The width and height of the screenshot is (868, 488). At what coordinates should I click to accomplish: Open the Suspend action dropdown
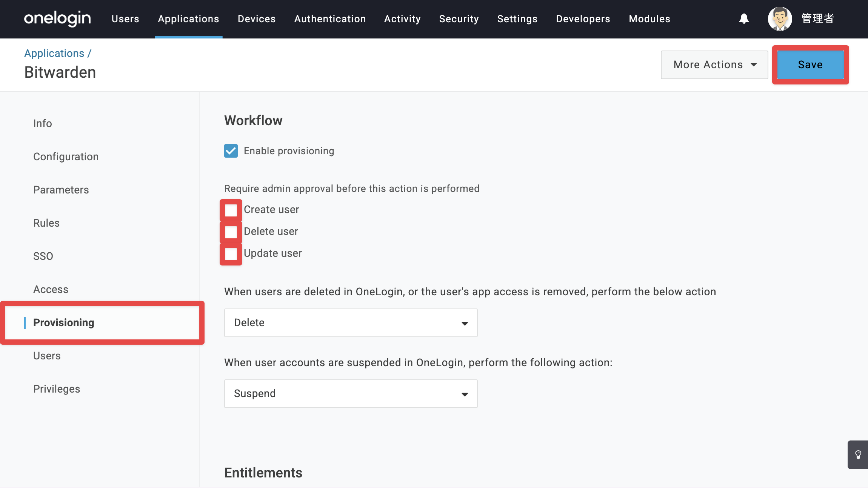(x=351, y=394)
